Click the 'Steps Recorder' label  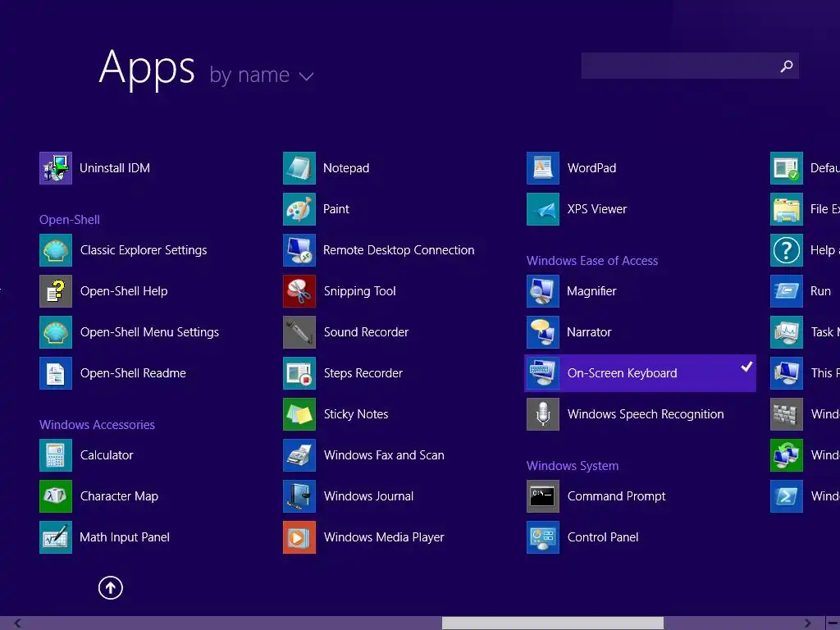click(363, 373)
